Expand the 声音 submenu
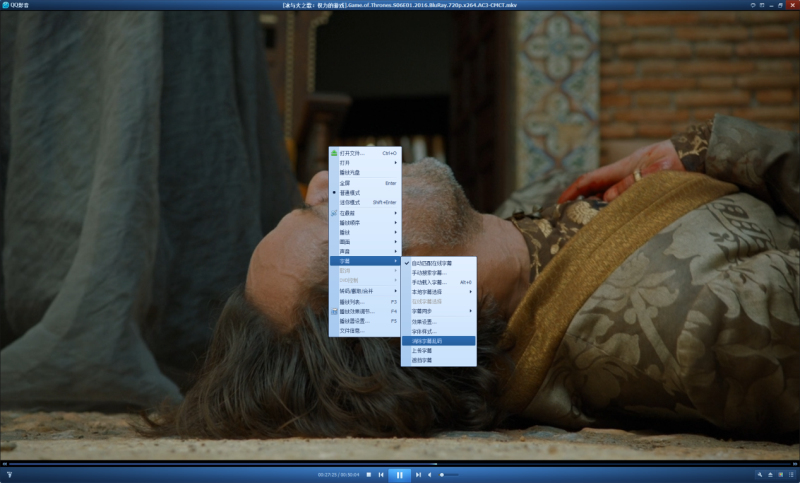The image size is (800, 483). tap(365, 251)
